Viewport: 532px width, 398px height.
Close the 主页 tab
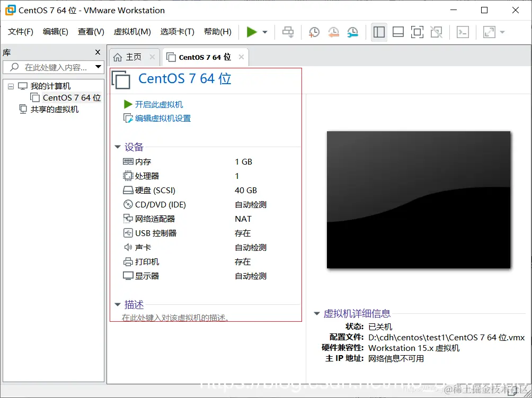152,57
